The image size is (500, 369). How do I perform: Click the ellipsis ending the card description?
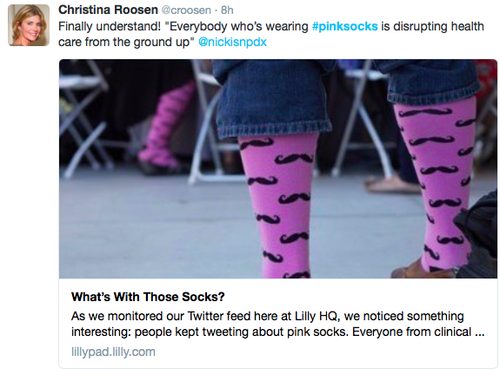pos(479,332)
